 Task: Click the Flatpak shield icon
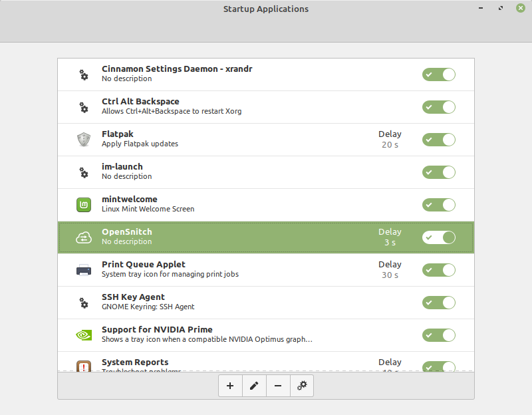(x=83, y=140)
